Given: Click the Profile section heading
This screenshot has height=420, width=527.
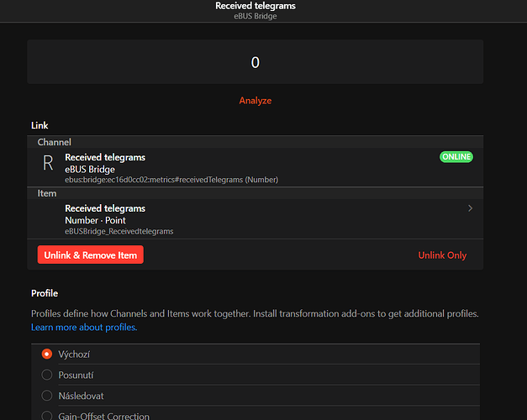Looking at the screenshot, I should pos(45,294).
